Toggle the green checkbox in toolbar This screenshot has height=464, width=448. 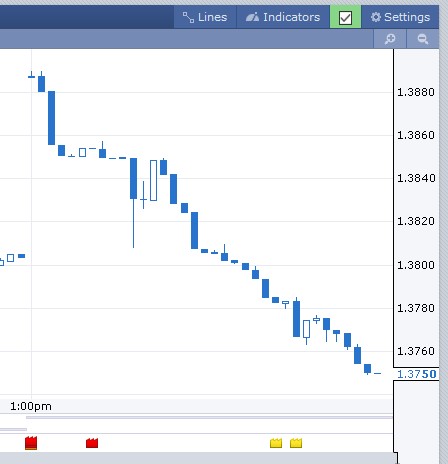(345, 17)
